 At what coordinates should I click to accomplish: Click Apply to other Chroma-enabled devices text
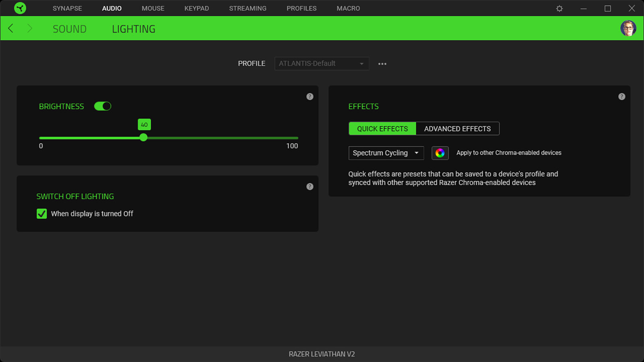509,153
